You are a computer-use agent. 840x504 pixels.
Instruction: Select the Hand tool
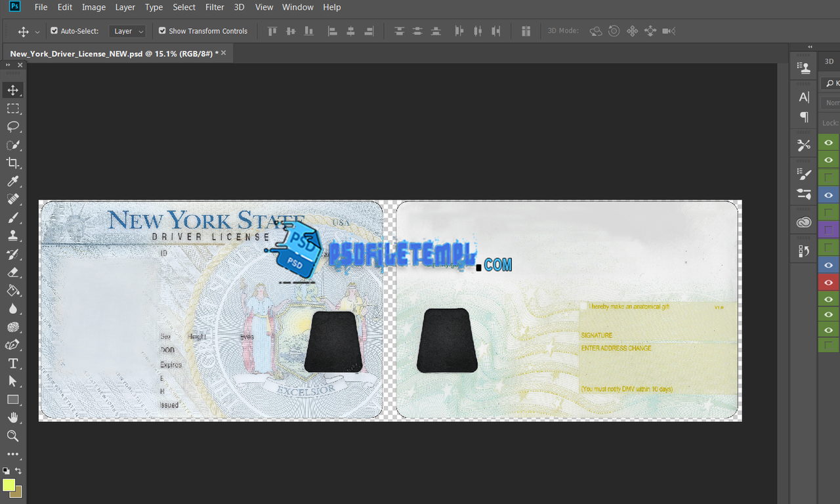tap(13, 417)
